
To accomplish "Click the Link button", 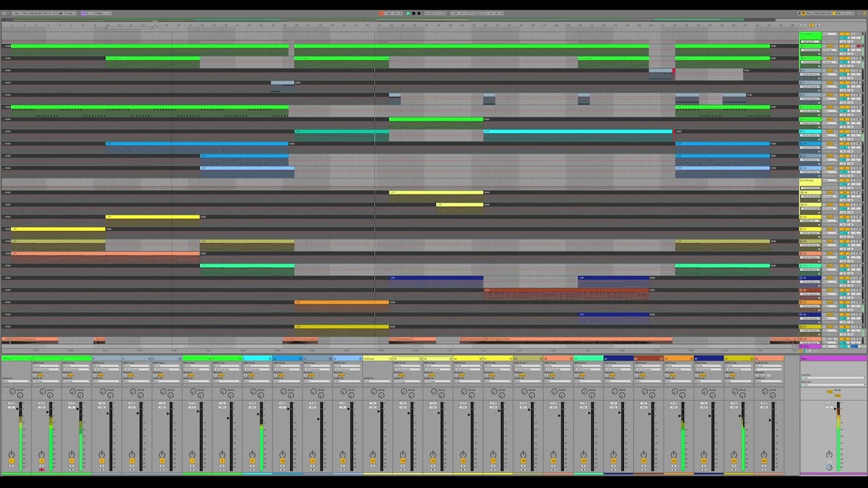I will coord(16,13).
